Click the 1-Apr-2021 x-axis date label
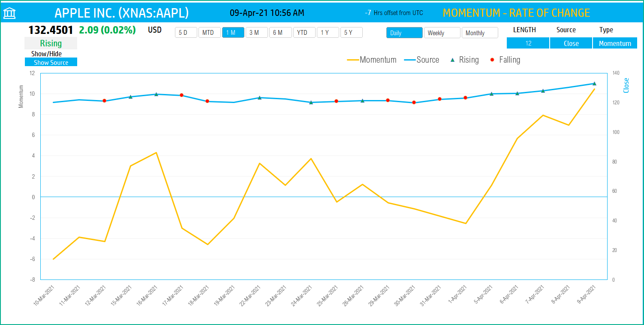The height and width of the screenshot is (325, 644). pyautogui.click(x=457, y=294)
